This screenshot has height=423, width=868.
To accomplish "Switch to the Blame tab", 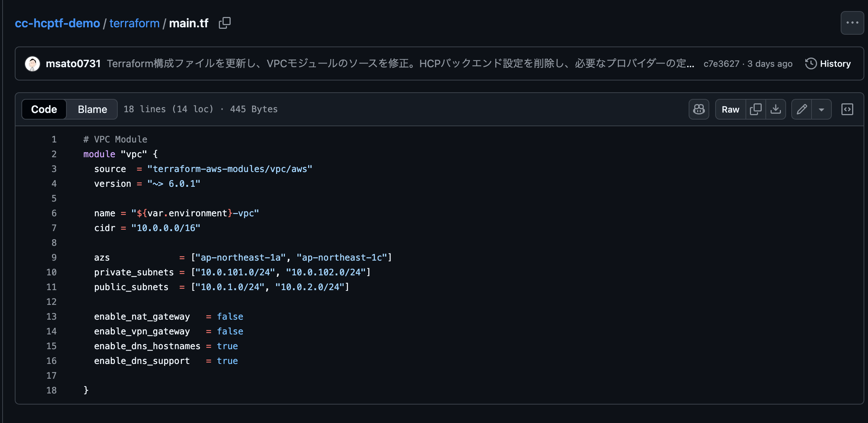I will point(92,109).
